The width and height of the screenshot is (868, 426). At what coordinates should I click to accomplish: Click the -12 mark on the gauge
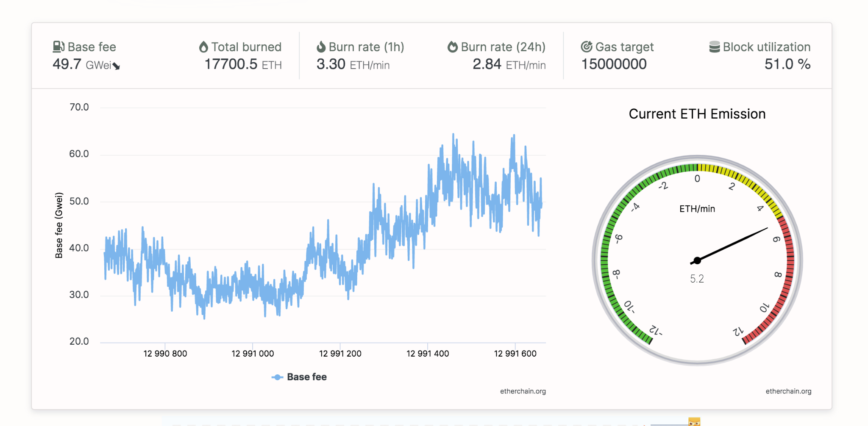point(656,330)
